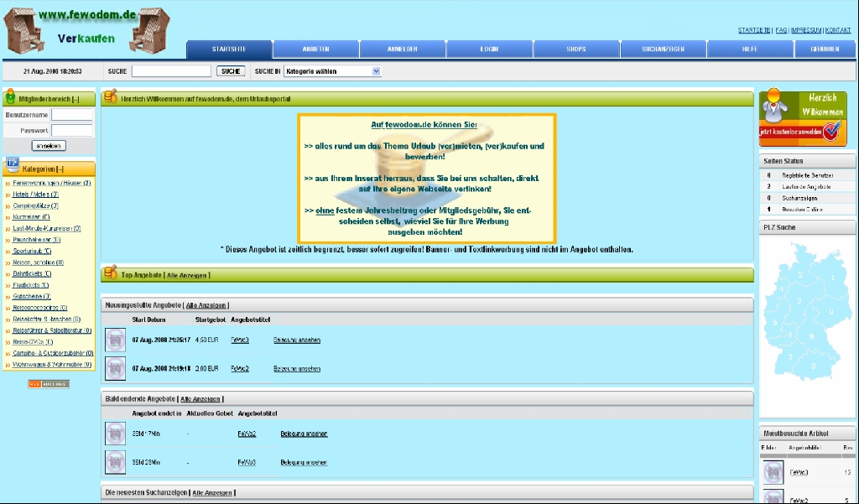Click the Germany postal code map
The height and width of the screenshot is (504, 859).
799,323
